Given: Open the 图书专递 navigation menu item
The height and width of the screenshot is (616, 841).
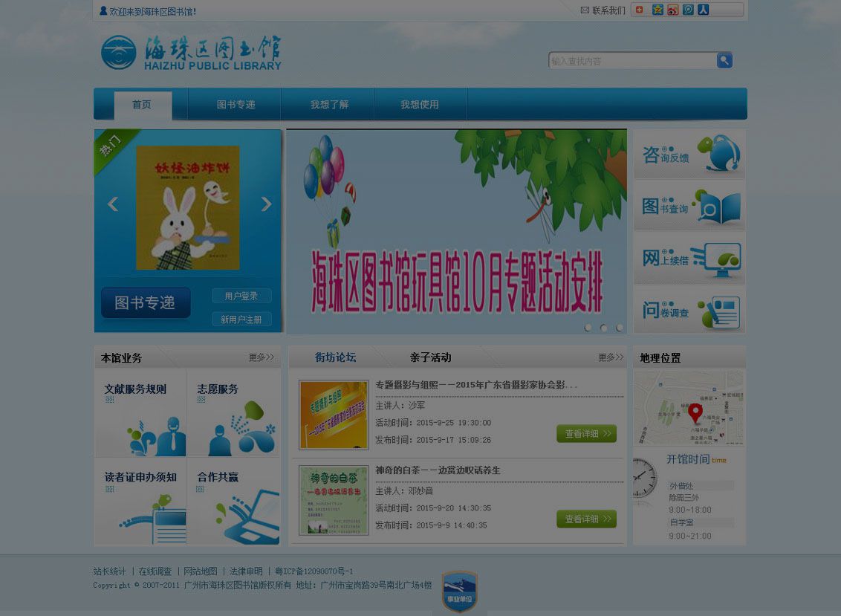Looking at the screenshot, I should [x=236, y=105].
